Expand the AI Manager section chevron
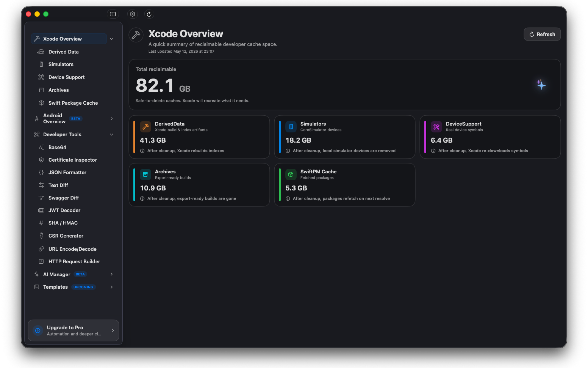 click(111, 274)
